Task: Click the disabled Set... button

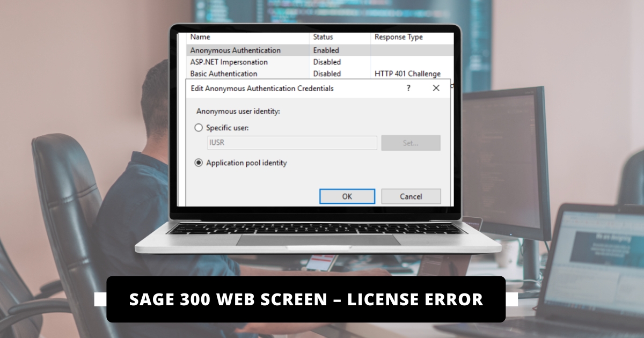Action: (x=411, y=143)
